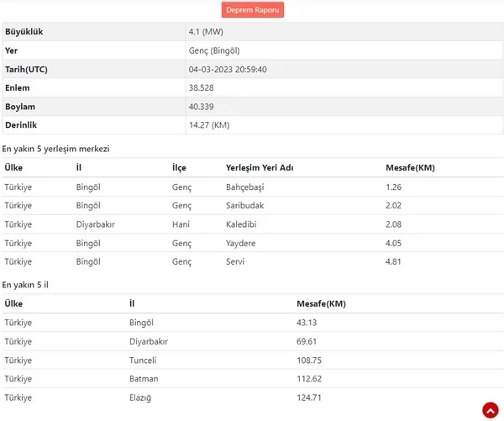Click the Deprem Raporu button
The height and width of the screenshot is (421, 504).
tap(253, 10)
